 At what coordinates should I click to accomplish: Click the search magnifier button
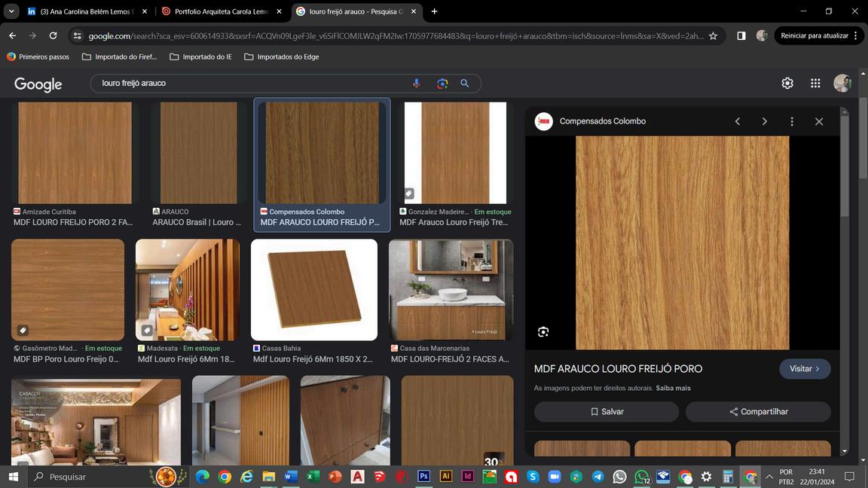pos(465,84)
